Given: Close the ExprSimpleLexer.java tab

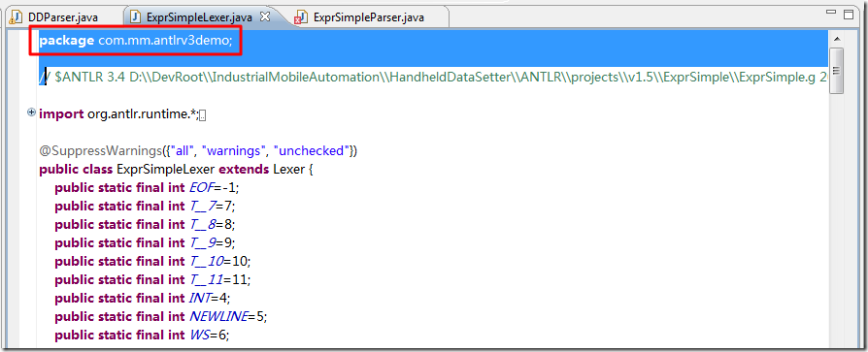Looking at the screenshot, I should point(265,16).
